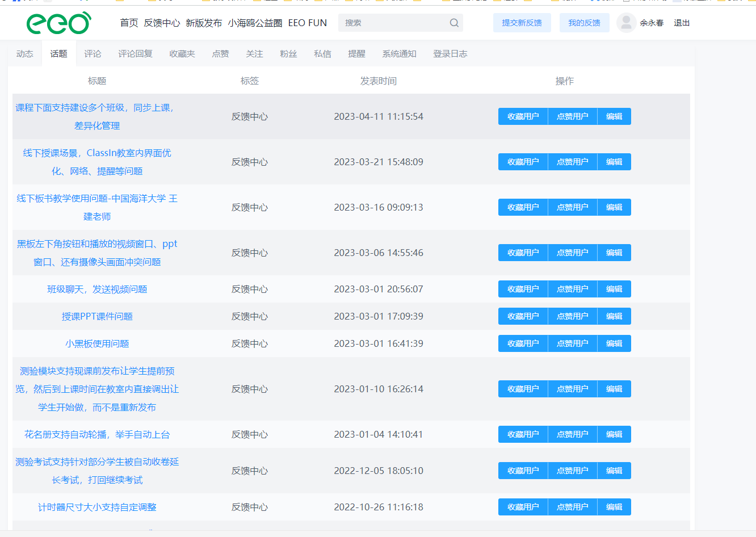Click 收藏用户 for the 2023-03-21 topic

pos(523,162)
